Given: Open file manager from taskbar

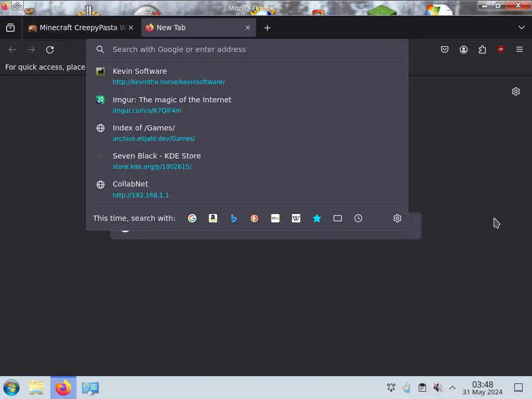Looking at the screenshot, I should click(x=36, y=388).
